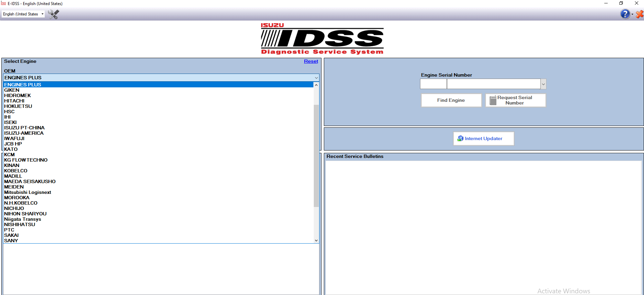Open the tools settings wrench icon
Image resolution: width=644 pixels, height=295 pixels.
[x=53, y=14]
